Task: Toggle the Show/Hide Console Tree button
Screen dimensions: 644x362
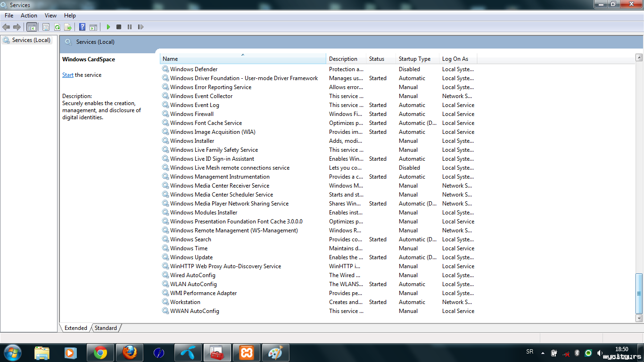Action: pos(32,27)
